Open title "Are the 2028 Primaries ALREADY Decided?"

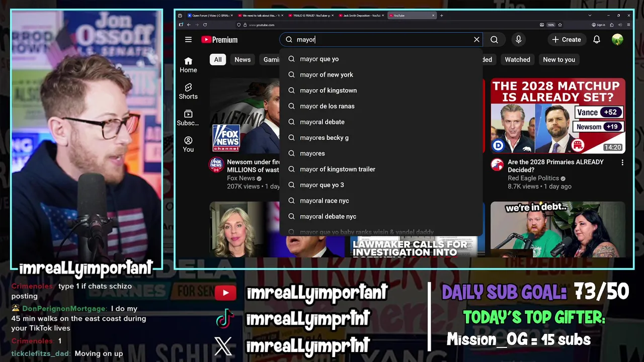tap(555, 166)
